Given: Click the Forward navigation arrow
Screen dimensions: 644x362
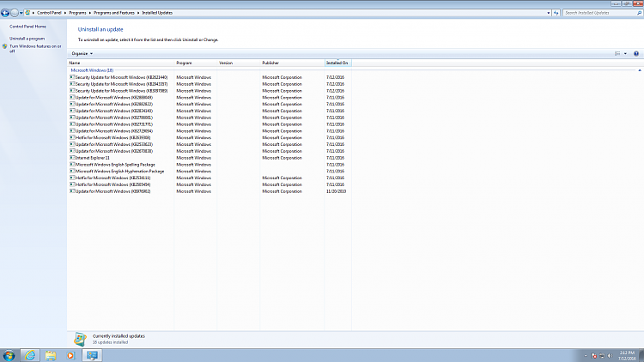Looking at the screenshot, I should click(15, 13).
